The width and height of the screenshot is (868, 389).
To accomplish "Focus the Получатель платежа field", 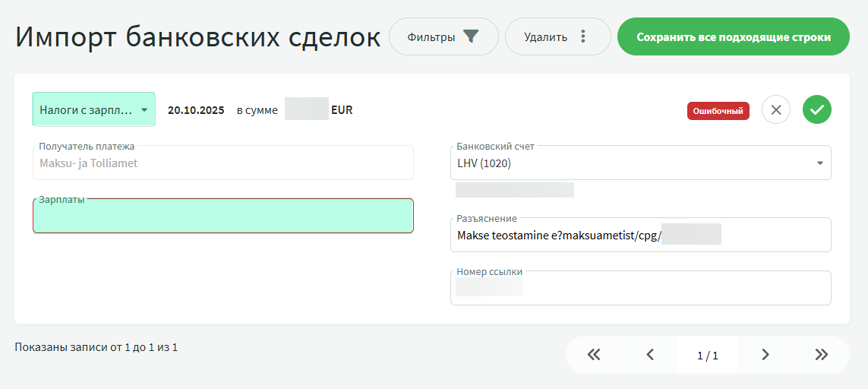I will (x=223, y=163).
